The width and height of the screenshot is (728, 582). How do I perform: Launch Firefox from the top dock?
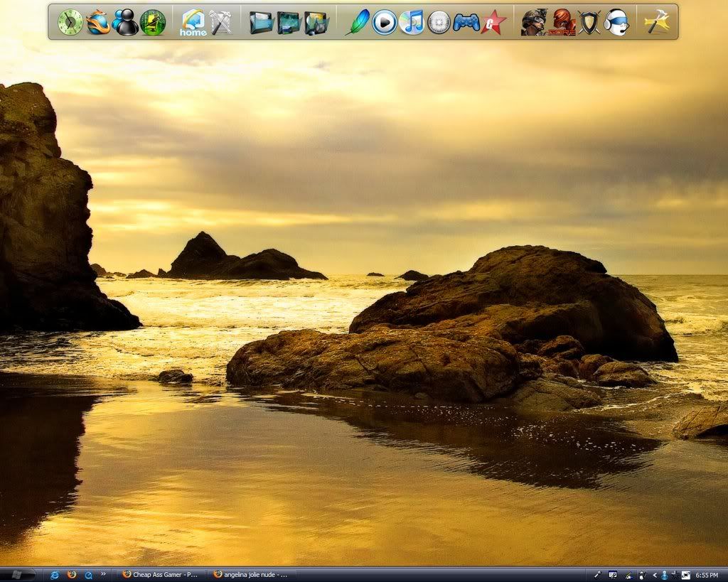98,22
